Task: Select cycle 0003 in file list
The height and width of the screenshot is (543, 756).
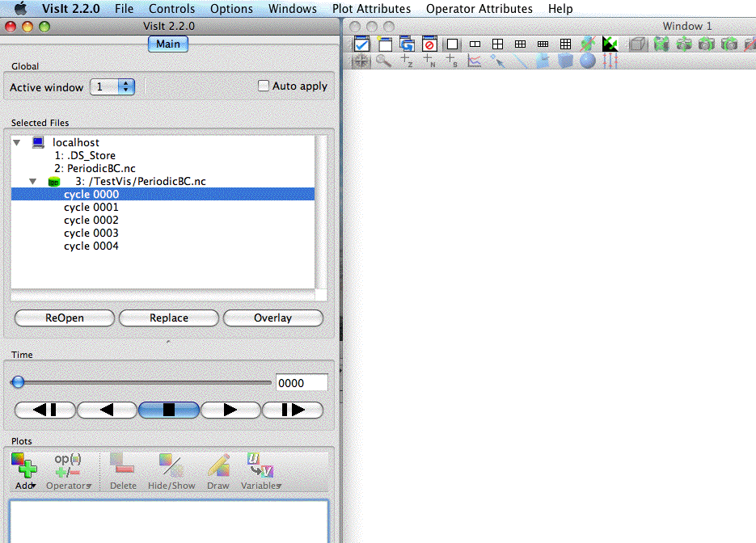Action: pos(91,233)
